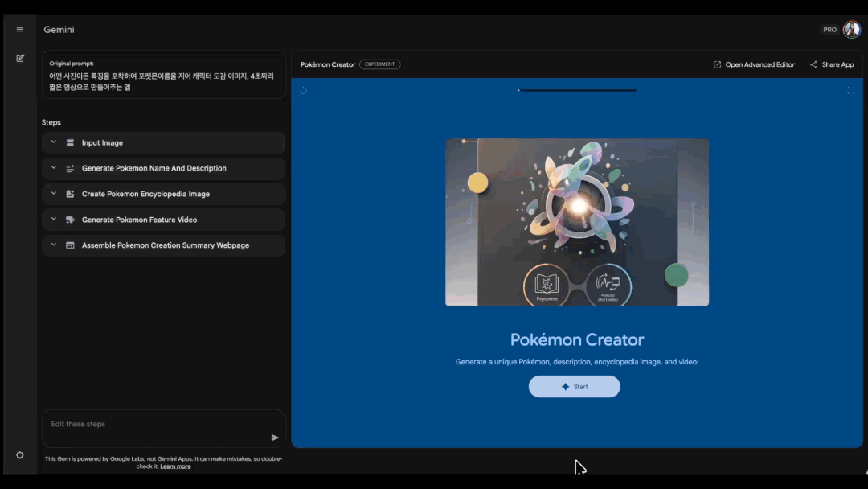This screenshot has height=489, width=868.
Task: Expand the Input Image step chevron
Action: [x=54, y=142]
